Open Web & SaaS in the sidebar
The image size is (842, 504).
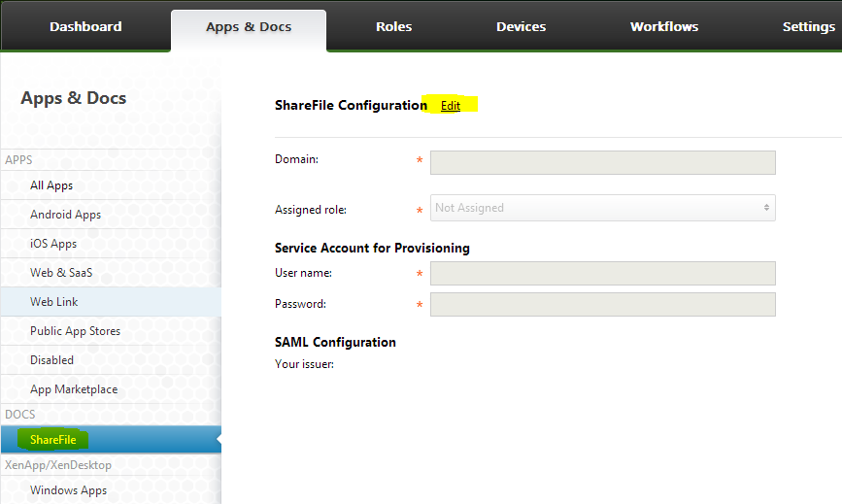61,273
